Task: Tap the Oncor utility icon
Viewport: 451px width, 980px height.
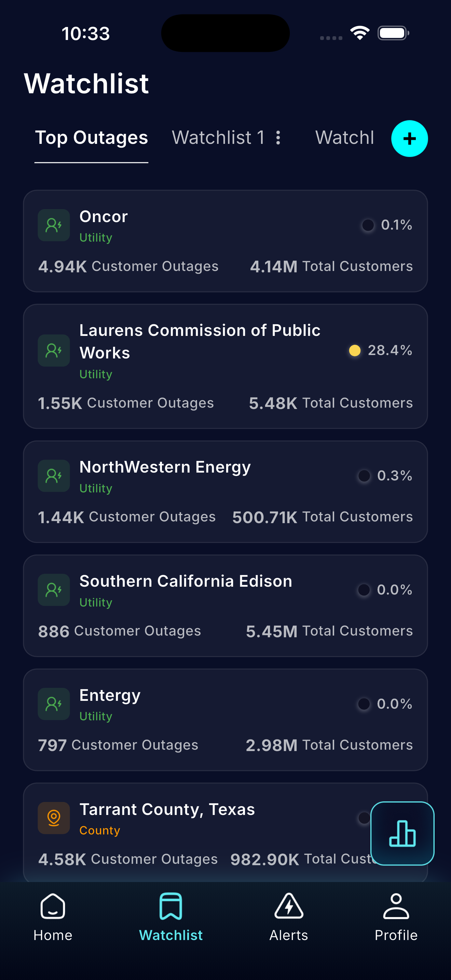Action: (x=54, y=225)
